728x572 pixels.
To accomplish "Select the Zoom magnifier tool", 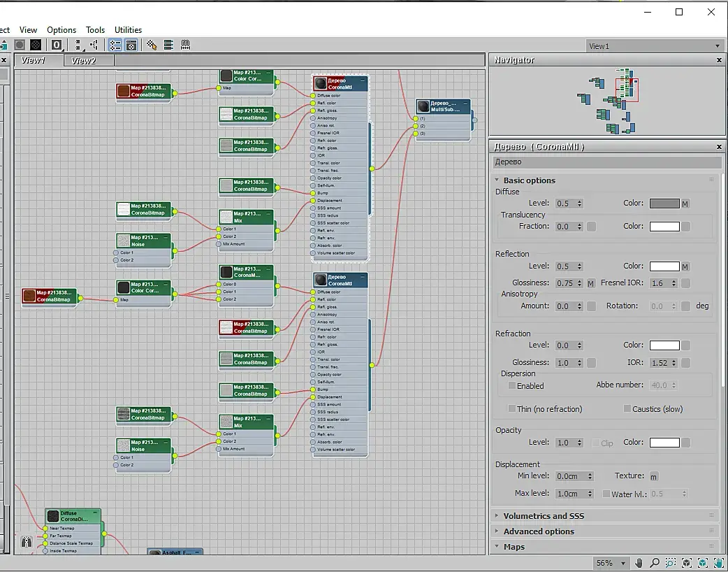I will click(x=655, y=563).
